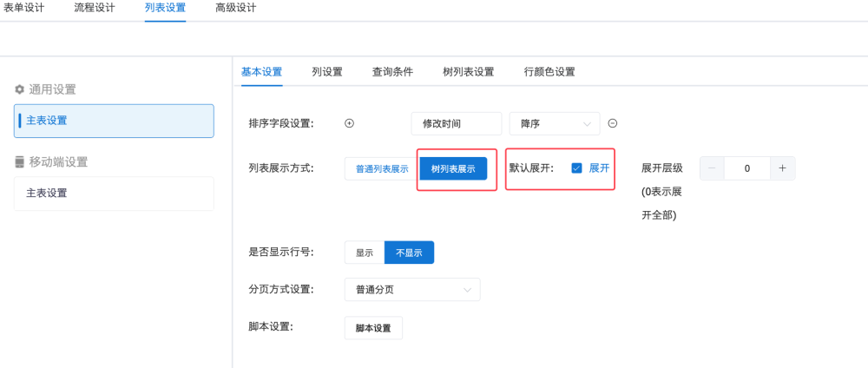This screenshot has width=868, height=368.
Task: Select 主表设置 under 移动端设置
Action: click(x=114, y=193)
